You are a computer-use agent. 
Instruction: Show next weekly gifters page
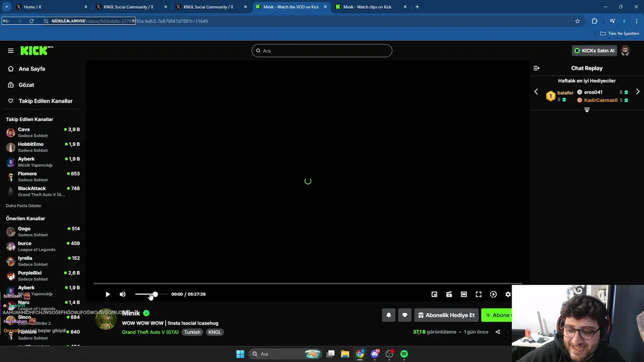pyautogui.click(x=637, y=92)
